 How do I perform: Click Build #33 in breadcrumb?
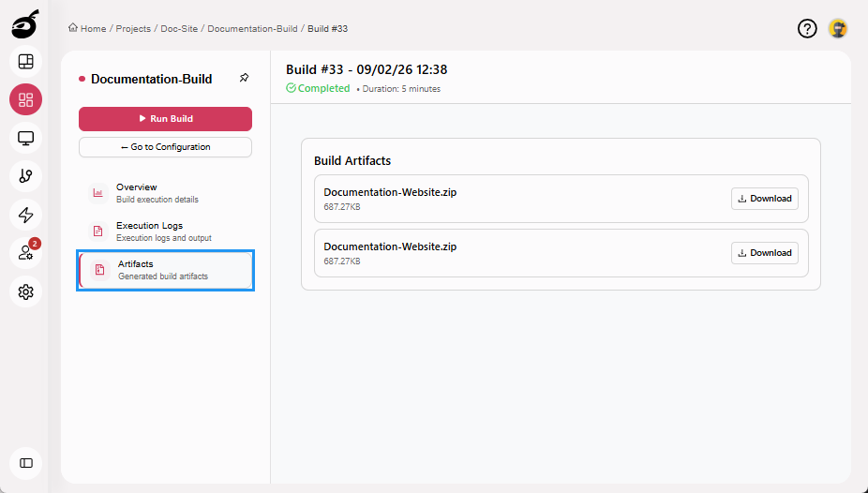pyautogui.click(x=328, y=29)
